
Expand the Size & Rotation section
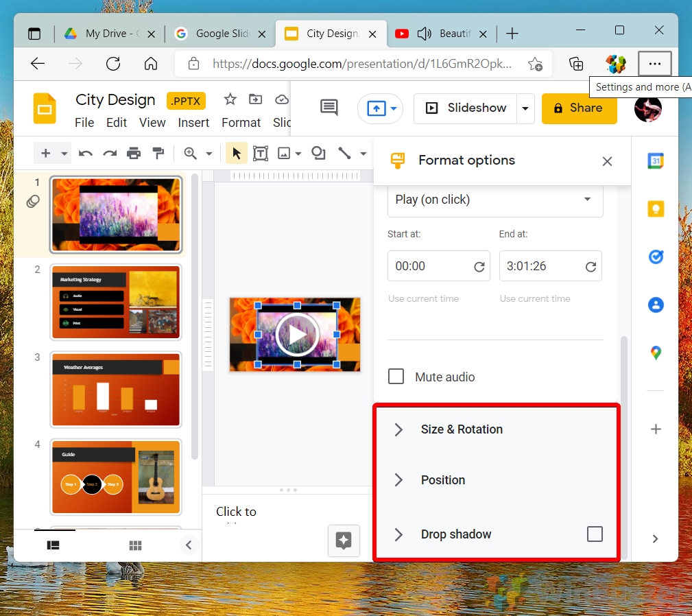tap(462, 429)
